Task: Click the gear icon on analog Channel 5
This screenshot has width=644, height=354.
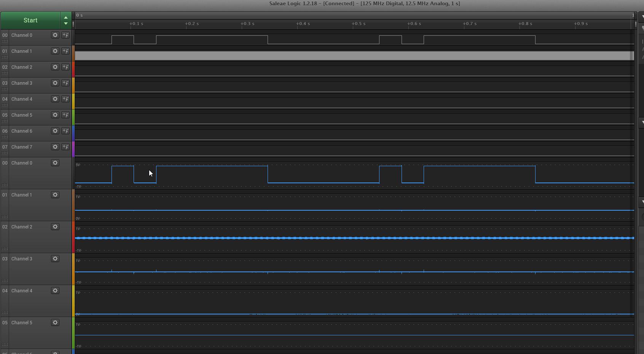Action: tap(55, 322)
